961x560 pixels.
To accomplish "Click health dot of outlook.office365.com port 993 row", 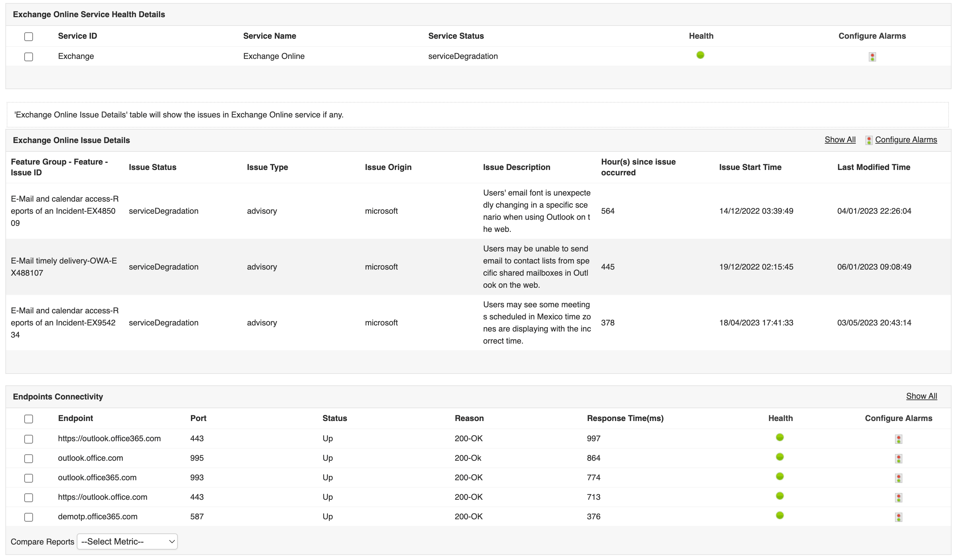I will point(780,476).
